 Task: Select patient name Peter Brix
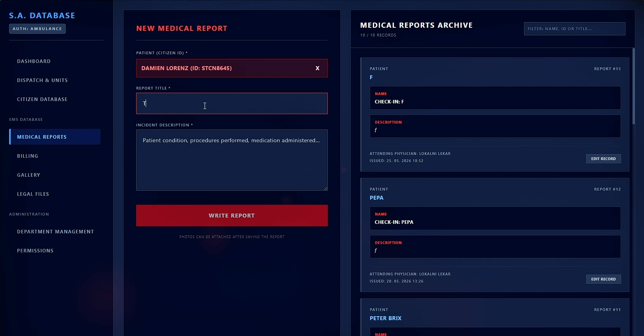(386, 318)
